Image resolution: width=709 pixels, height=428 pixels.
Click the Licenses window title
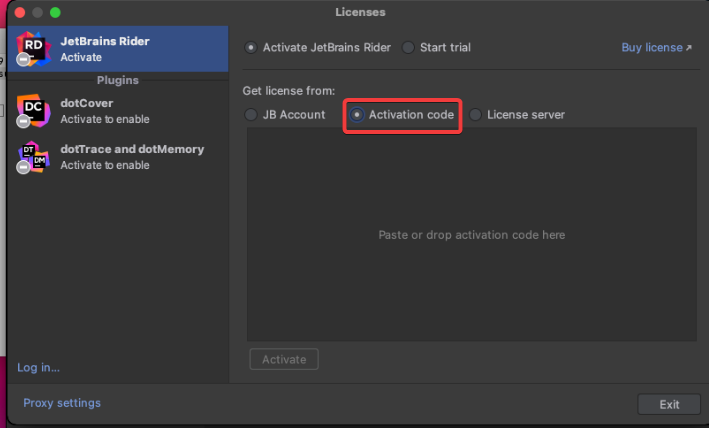coord(360,12)
